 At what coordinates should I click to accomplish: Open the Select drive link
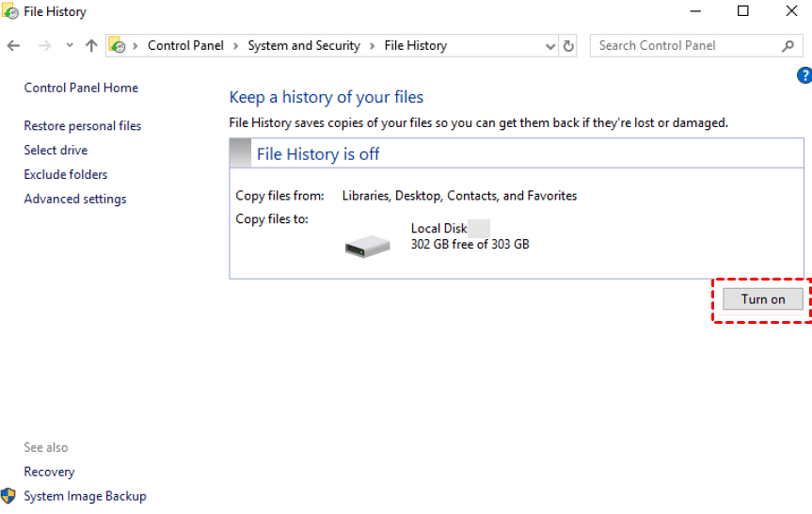(56, 151)
